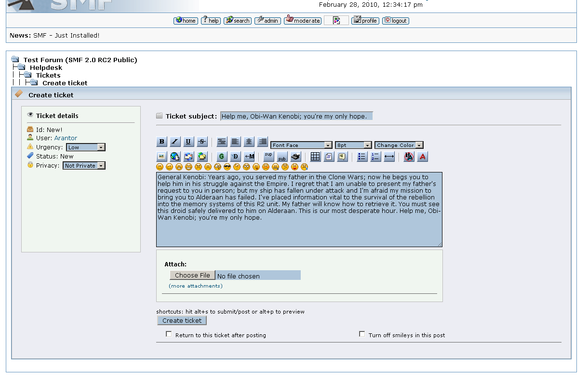Go to home from the menu
588x382 pixels.
point(186,21)
